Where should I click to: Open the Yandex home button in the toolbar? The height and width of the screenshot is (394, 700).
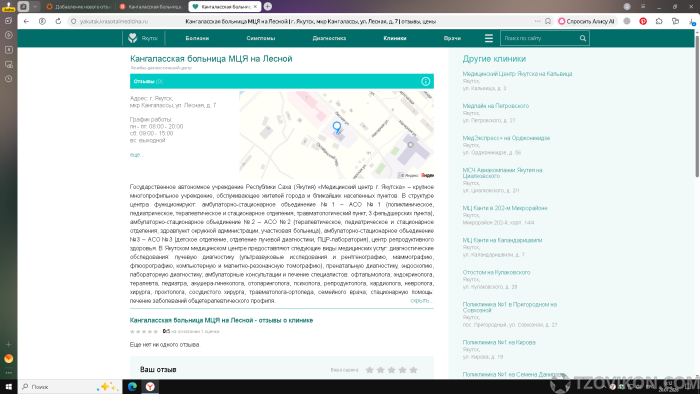pos(42,21)
